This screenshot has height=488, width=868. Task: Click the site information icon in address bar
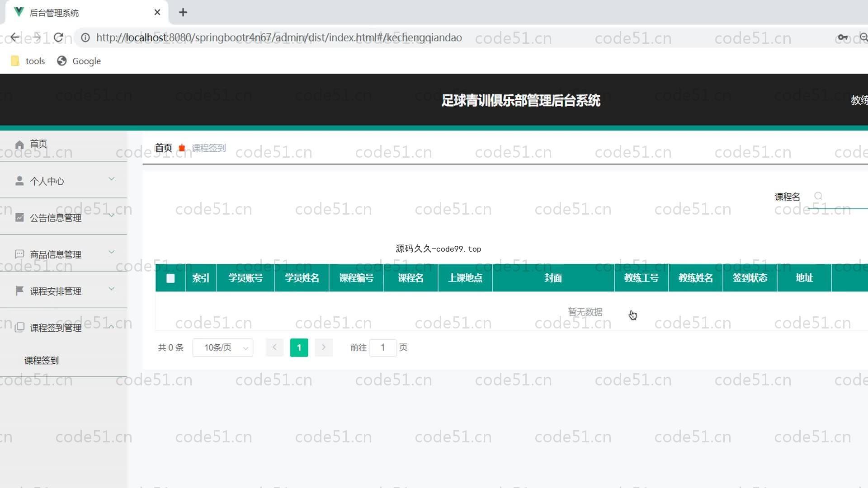tap(85, 38)
